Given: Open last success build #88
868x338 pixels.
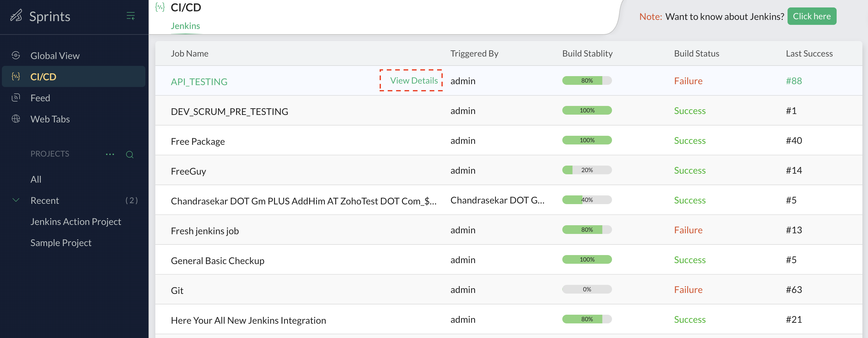Looking at the screenshot, I should [794, 81].
